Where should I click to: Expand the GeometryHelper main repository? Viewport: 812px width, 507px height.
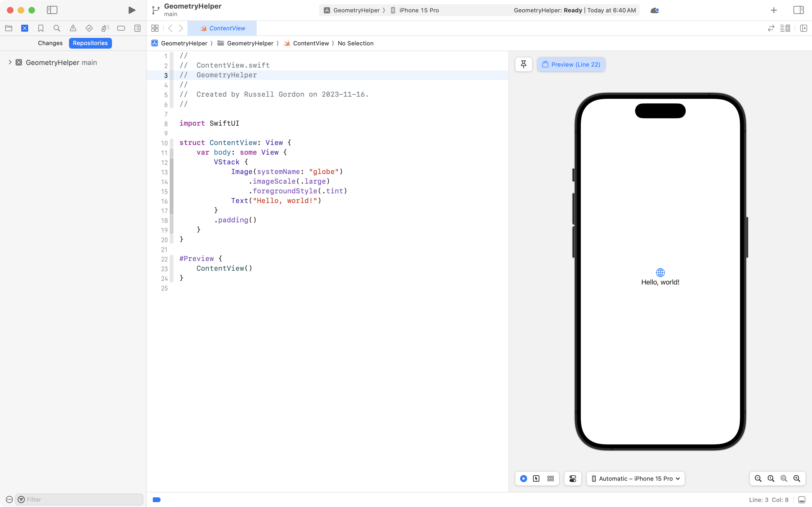tap(9, 62)
